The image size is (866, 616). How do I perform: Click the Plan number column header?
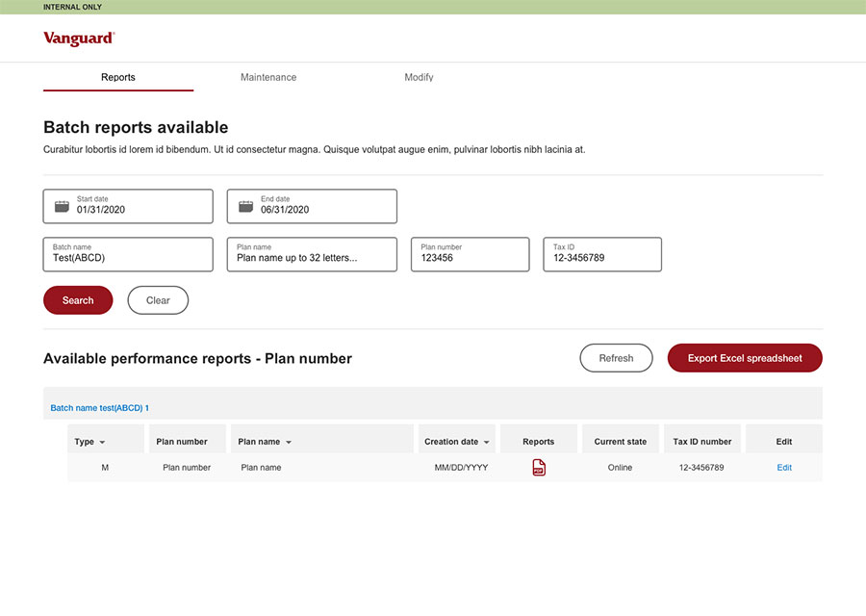tap(188, 439)
